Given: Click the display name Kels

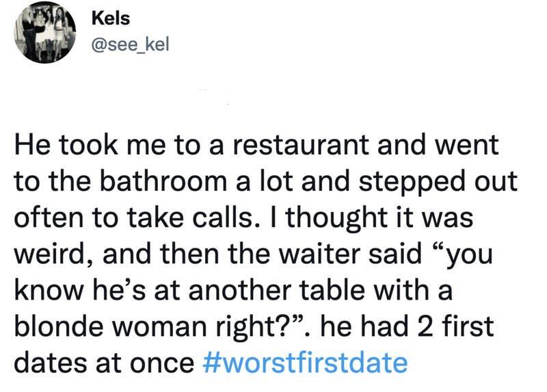Looking at the screenshot, I should pos(110,18).
